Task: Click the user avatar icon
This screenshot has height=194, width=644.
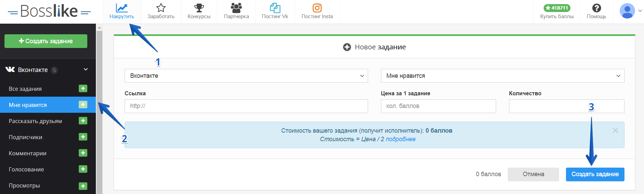Action: [x=627, y=11]
